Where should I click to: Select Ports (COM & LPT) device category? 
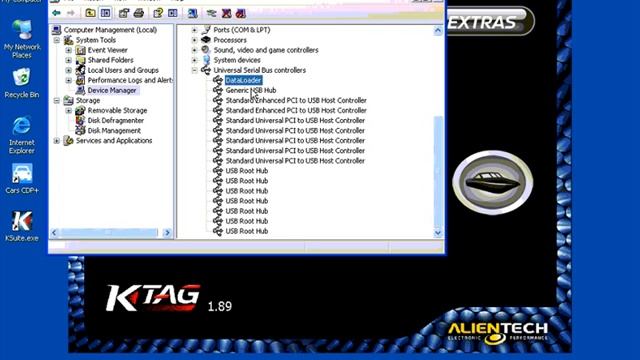(242, 30)
